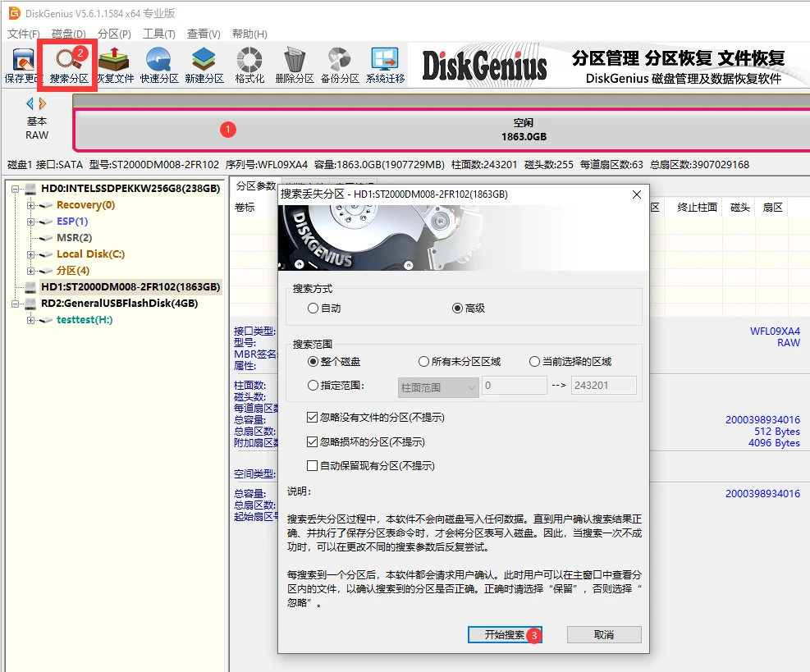This screenshot has width=810, height=672.
Task: Select RD2:GeneralUSBFlashDisk(4GB) in tree
Action: (120, 304)
